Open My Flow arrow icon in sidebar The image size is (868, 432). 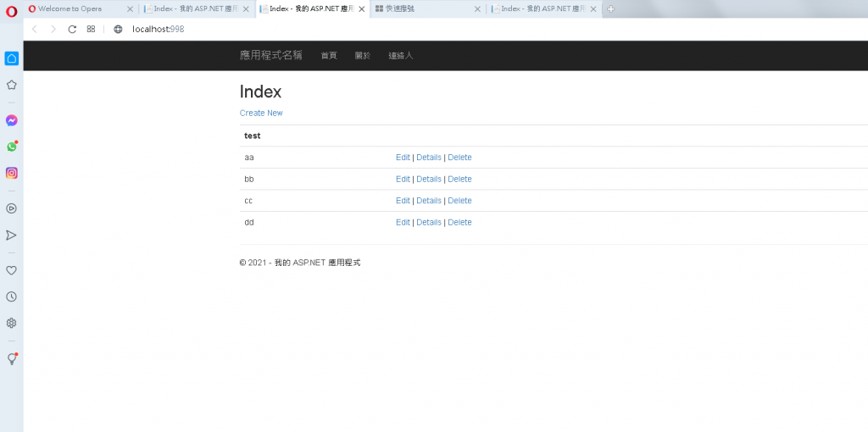point(12,235)
